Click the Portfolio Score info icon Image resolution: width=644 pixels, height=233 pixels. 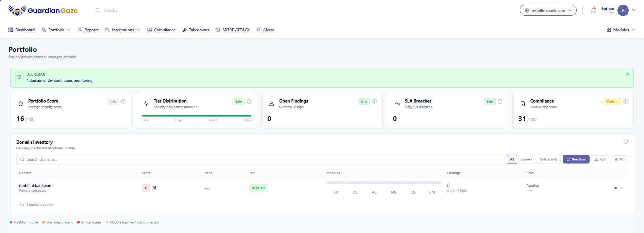[x=123, y=102]
